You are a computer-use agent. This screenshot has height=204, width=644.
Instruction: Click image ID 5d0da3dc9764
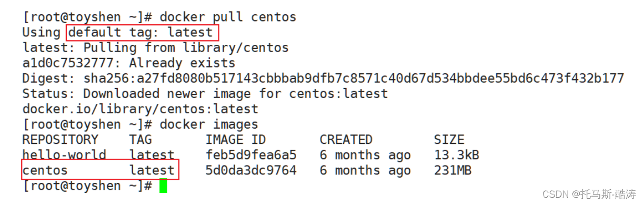click(x=251, y=170)
